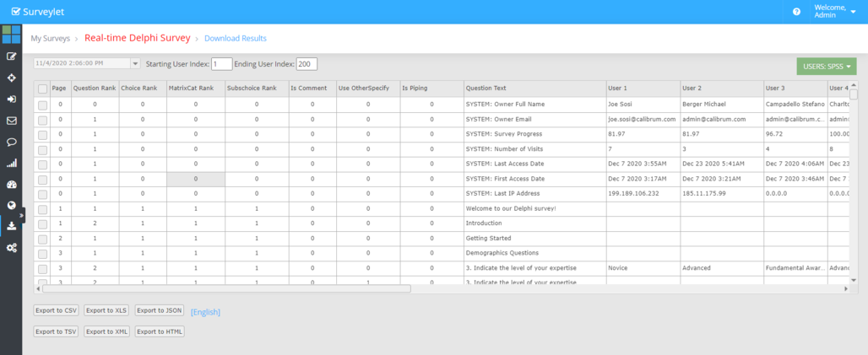Open the envelope email icon in sidebar

tap(11, 121)
